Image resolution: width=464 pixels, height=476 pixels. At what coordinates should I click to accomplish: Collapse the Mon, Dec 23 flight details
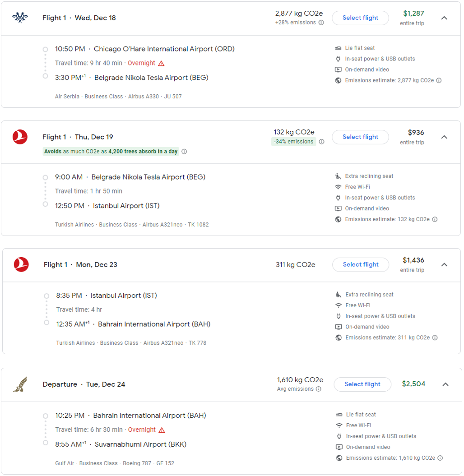(444, 265)
